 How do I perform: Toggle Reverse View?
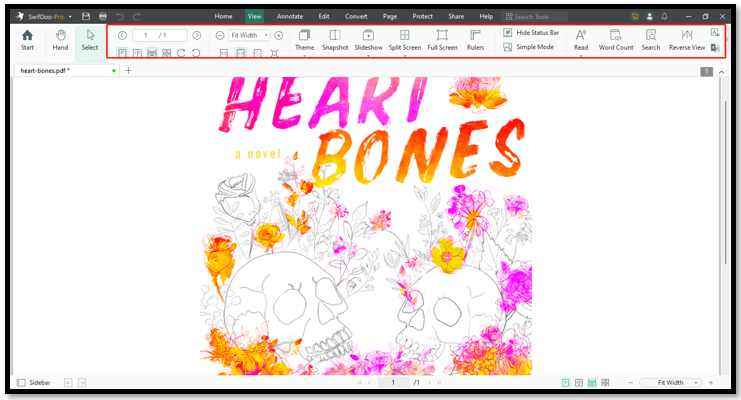point(687,41)
